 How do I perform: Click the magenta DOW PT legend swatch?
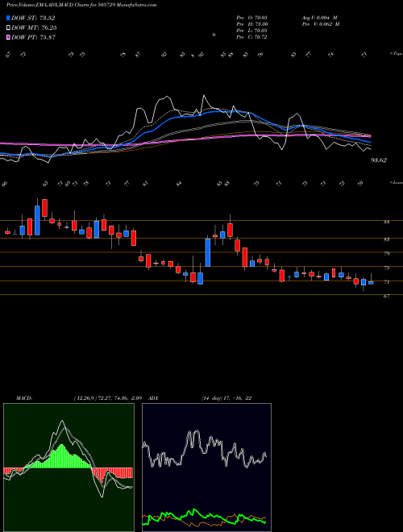pos(8,37)
